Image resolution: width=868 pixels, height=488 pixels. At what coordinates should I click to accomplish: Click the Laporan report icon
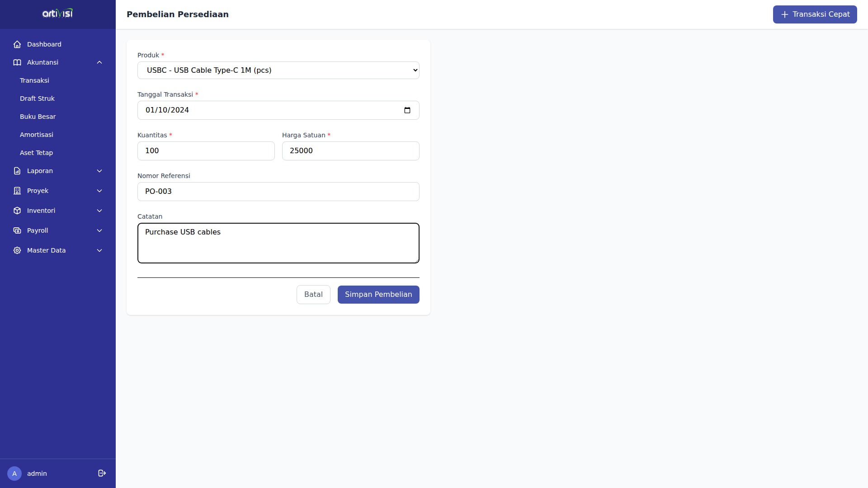point(17,171)
